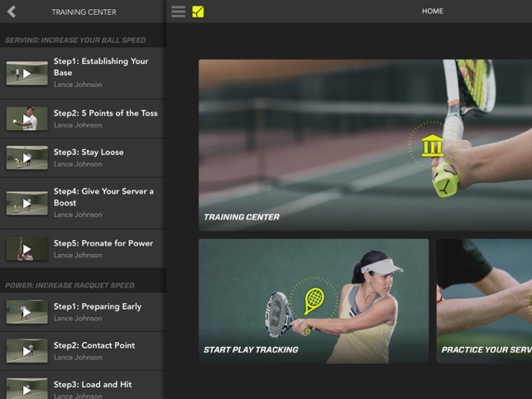Click Lance Johnson under Stay Loose
This screenshot has height=399, width=532.
pos(78,164)
